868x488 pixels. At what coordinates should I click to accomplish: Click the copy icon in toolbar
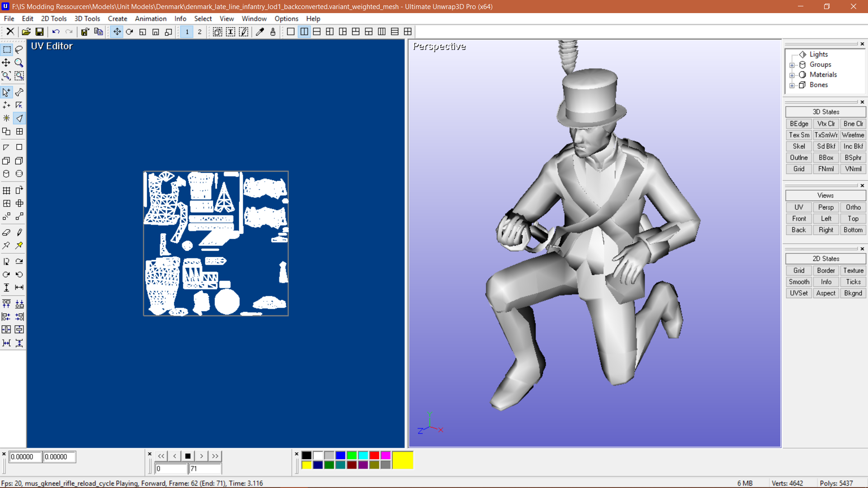pyautogui.click(x=98, y=32)
